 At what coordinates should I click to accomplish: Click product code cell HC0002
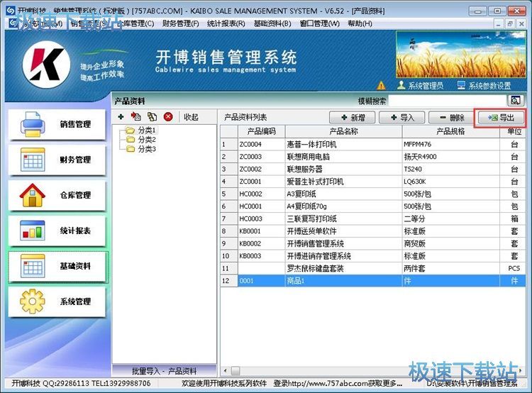click(x=261, y=194)
